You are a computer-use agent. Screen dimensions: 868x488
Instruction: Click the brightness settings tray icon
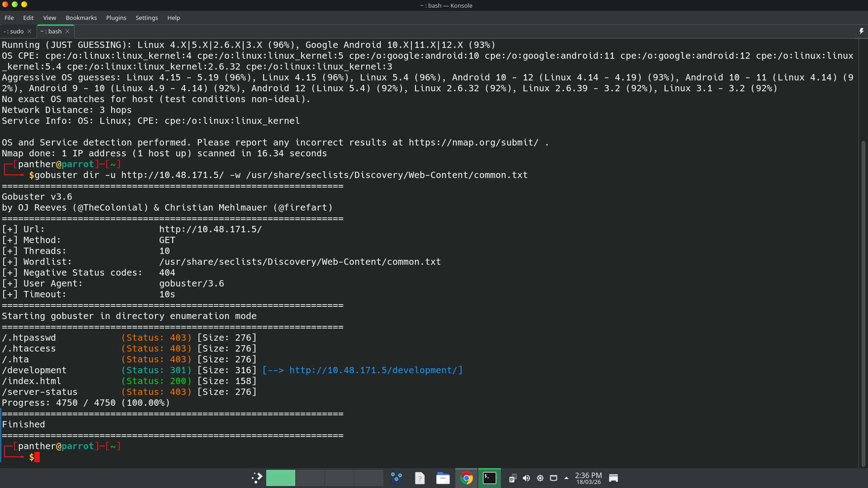(x=540, y=478)
